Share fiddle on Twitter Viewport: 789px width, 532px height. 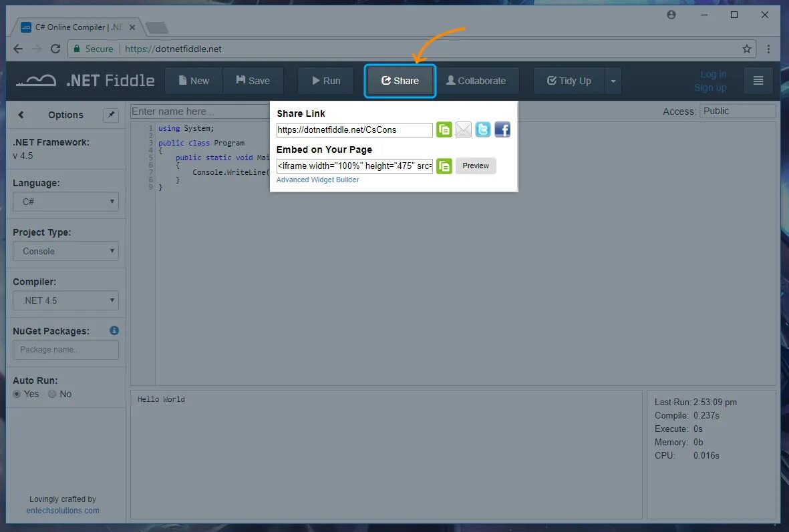(483, 129)
